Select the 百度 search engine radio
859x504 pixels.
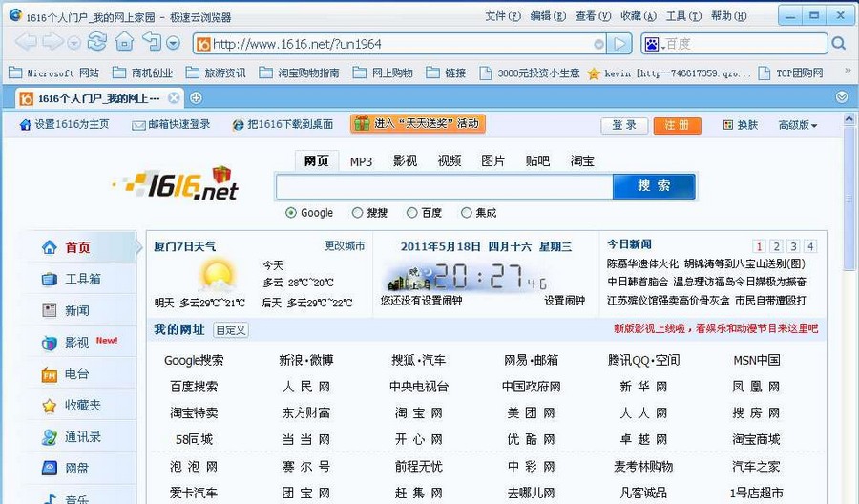point(412,213)
